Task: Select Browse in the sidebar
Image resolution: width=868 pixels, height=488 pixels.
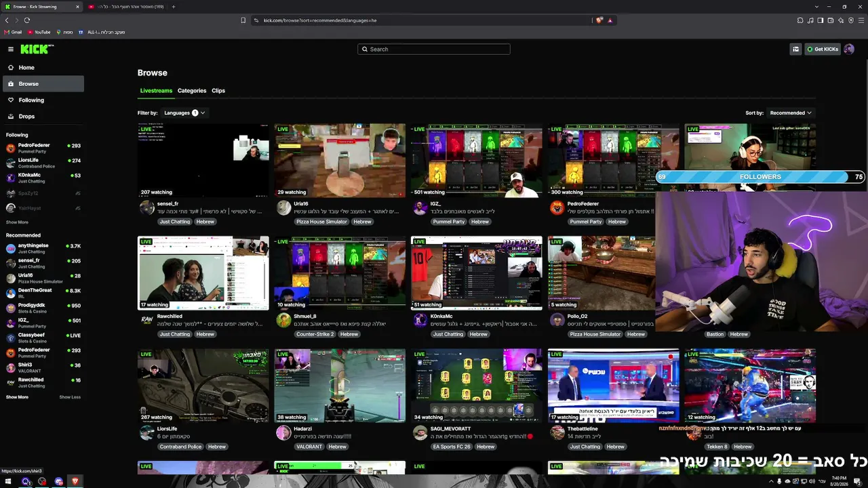Action: [43, 84]
